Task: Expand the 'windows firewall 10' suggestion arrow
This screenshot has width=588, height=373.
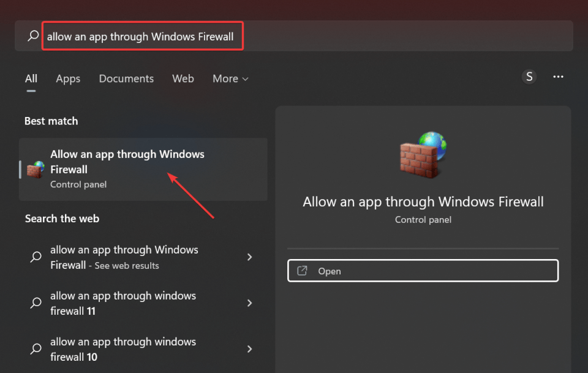Action: 250,349
